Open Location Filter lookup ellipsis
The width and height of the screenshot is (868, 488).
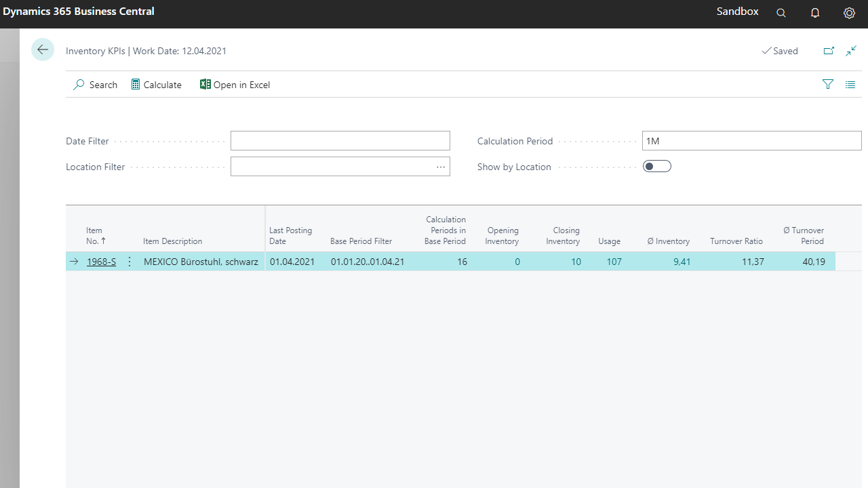click(441, 167)
